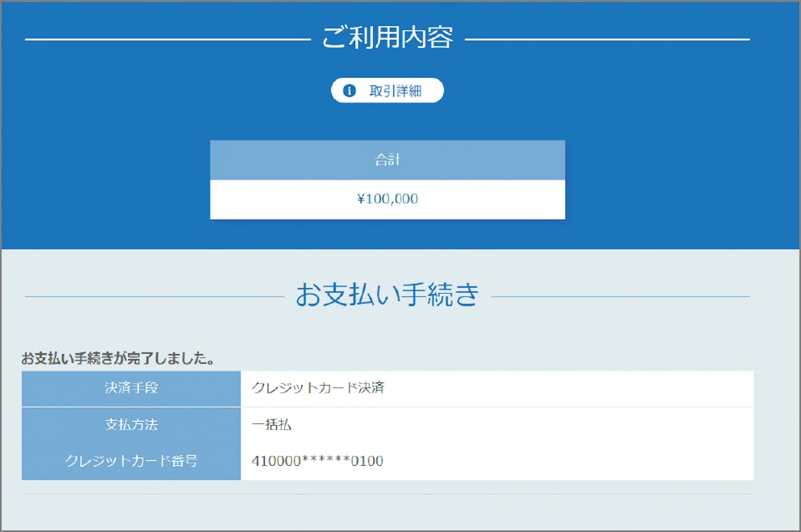Click the ¥100,000 total amount

pyautogui.click(x=387, y=199)
